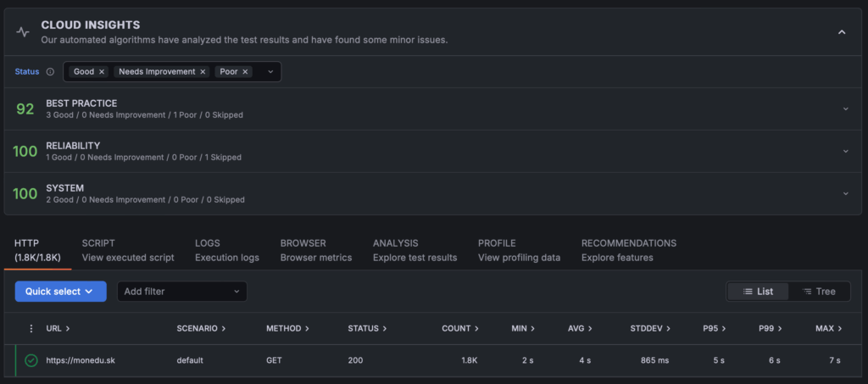868x384 pixels.
Task: Remove the Needs Improvement filter tag
Action: point(203,71)
